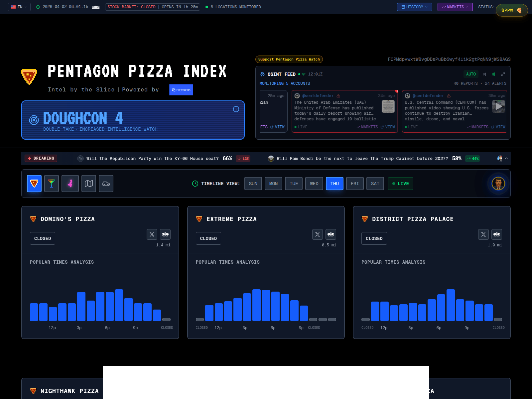This screenshot has width=532, height=399.
Task: Open the CENTCOM video thumbnail
Action: (498, 106)
